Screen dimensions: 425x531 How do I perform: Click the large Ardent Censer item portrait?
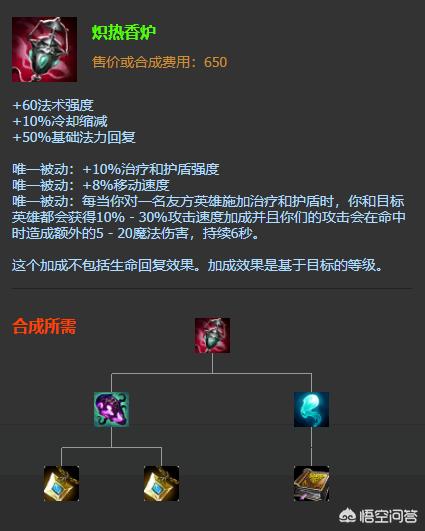[x=44, y=49]
